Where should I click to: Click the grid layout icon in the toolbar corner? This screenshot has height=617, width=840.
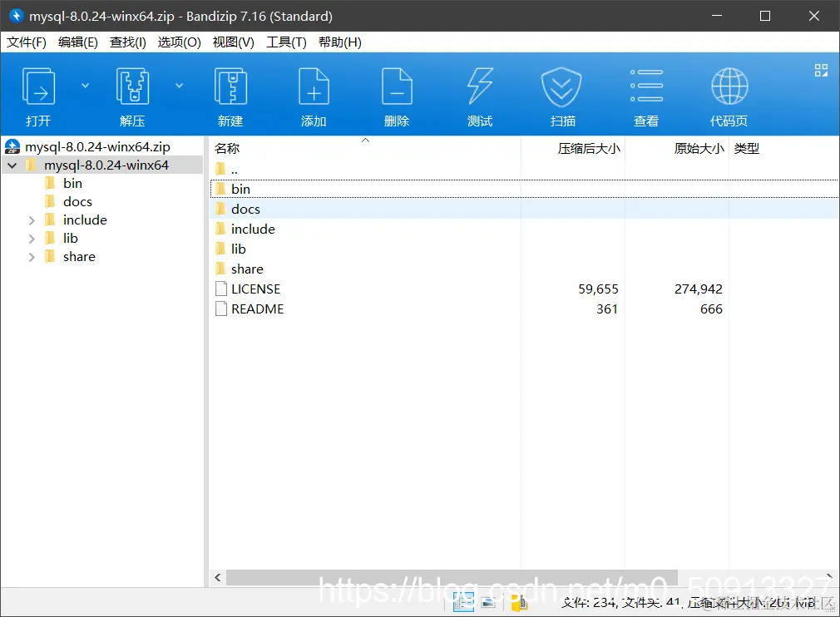pos(821,70)
